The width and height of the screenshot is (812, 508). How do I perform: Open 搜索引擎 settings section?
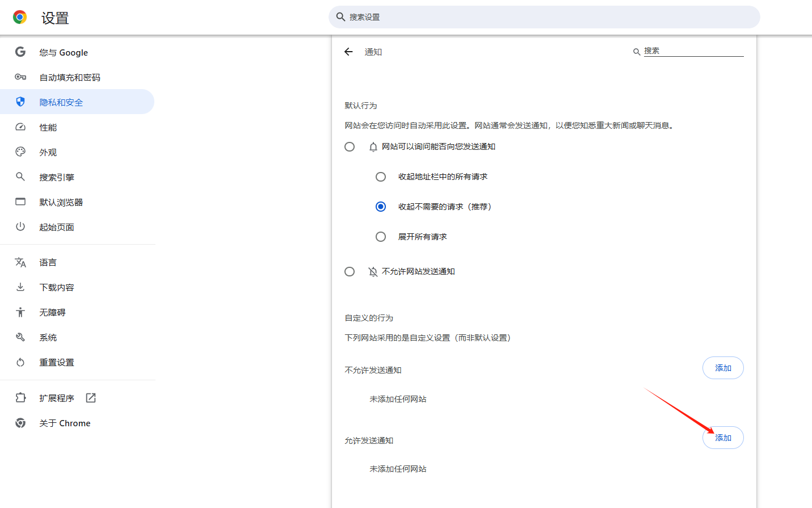[77, 177]
